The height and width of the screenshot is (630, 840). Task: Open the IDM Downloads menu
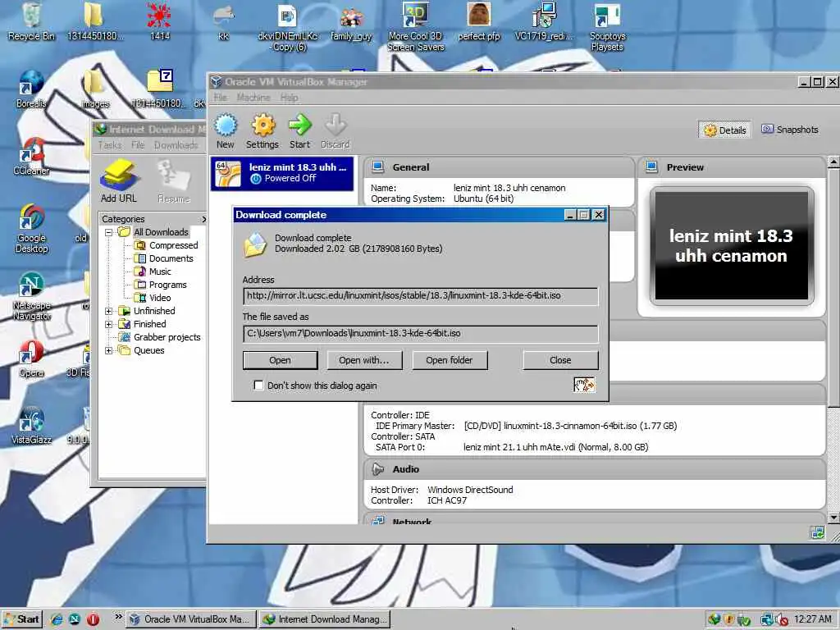tap(176, 145)
